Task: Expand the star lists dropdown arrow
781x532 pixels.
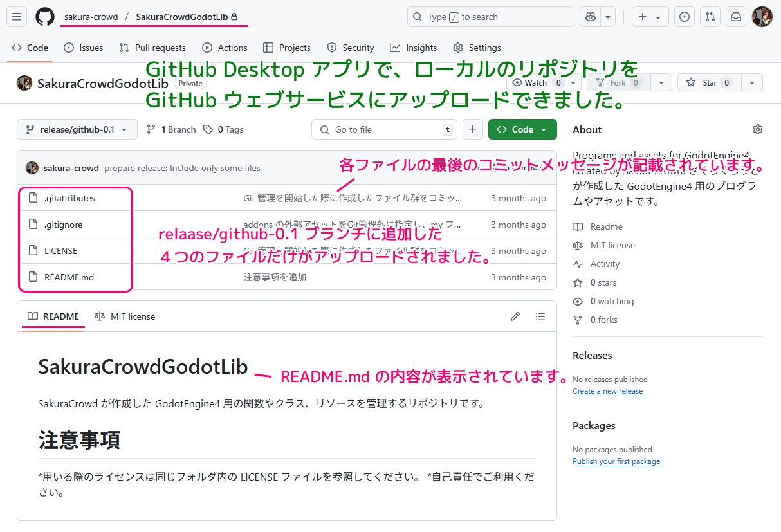Action: (x=752, y=82)
